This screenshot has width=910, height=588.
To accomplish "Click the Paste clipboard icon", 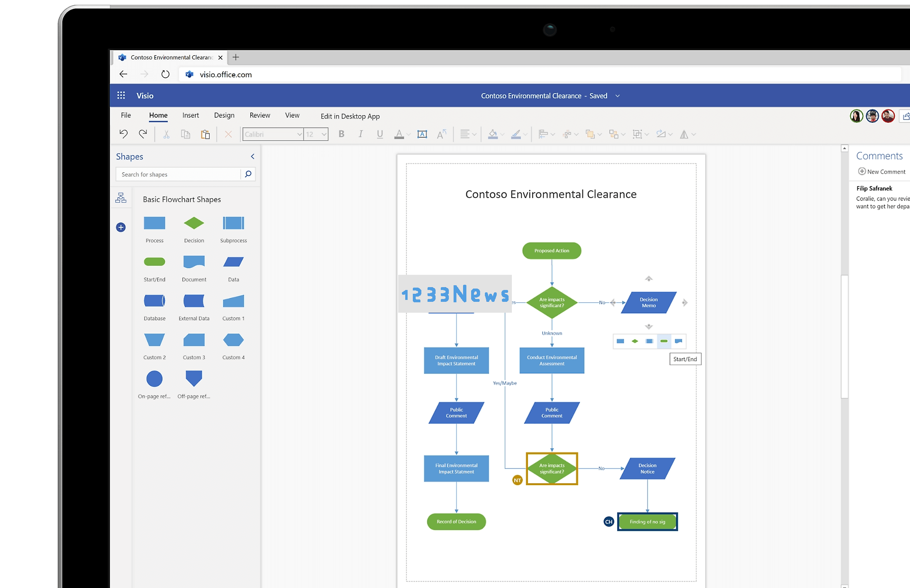I will 205,135.
